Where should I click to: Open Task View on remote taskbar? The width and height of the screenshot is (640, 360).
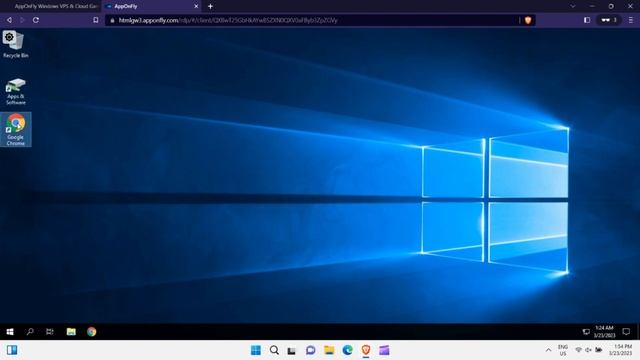50,331
